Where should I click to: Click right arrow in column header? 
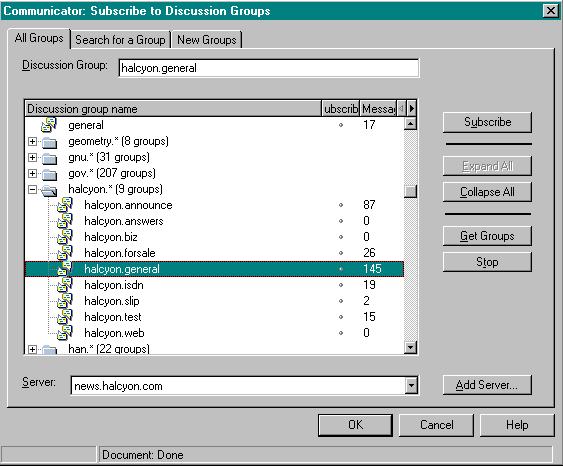pyautogui.click(x=411, y=108)
